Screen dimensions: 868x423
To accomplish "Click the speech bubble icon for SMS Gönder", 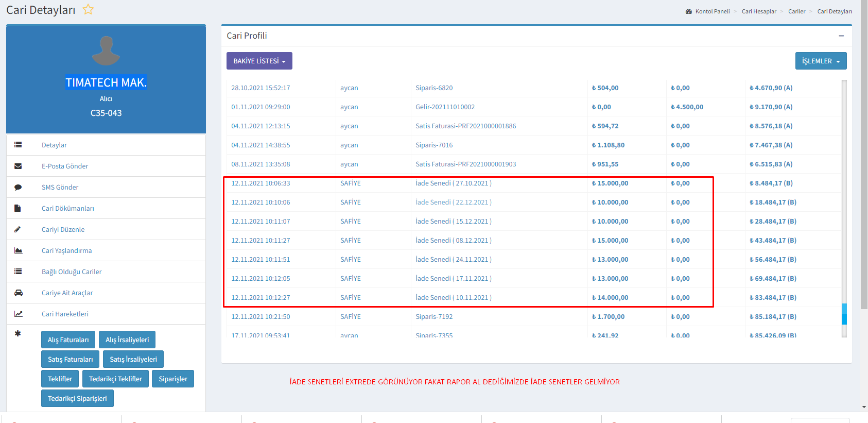I will click(18, 187).
